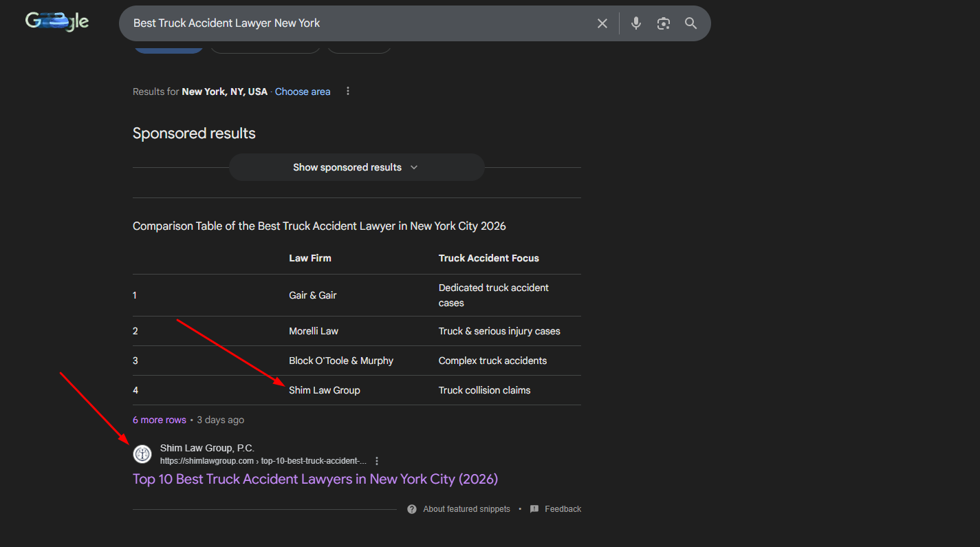This screenshot has width=980, height=547.
Task: Click the Choose area link
Action: (x=303, y=92)
